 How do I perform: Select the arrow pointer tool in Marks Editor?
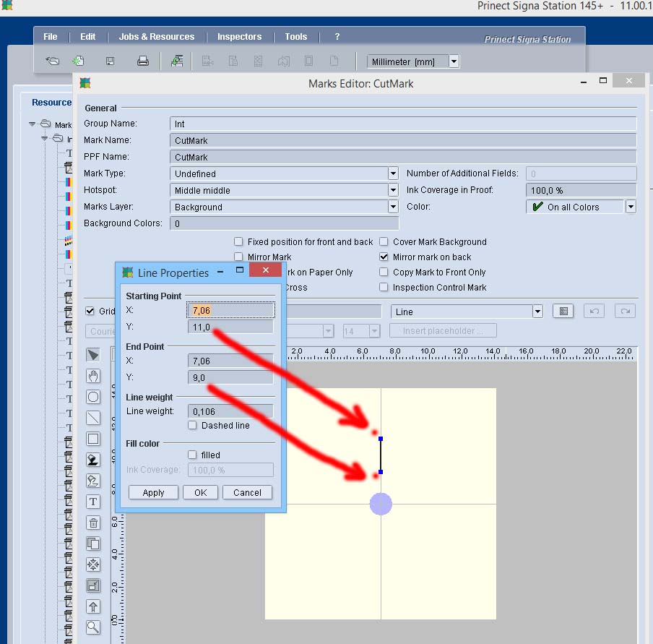point(93,355)
